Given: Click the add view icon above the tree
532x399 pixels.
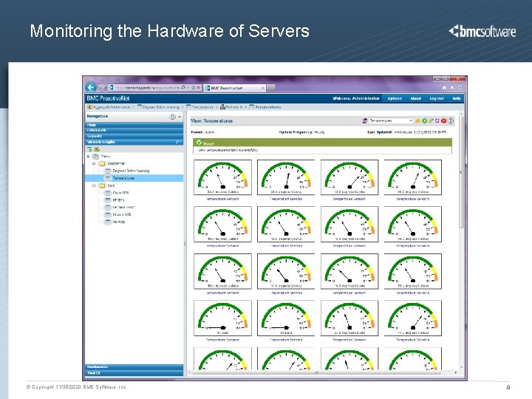Looking at the screenshot, I should click(x=89, y=149).
